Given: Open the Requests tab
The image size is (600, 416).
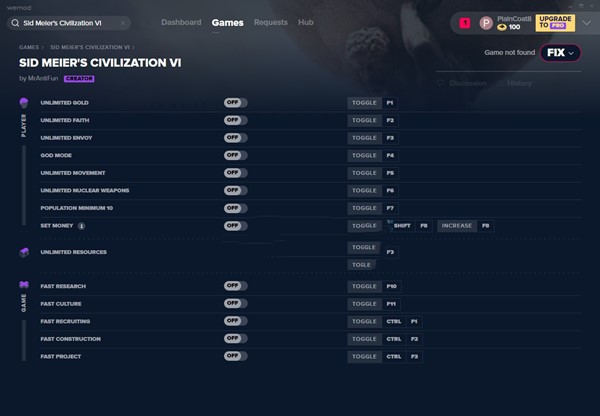Looking at the screenshot, I should (271, 22).
